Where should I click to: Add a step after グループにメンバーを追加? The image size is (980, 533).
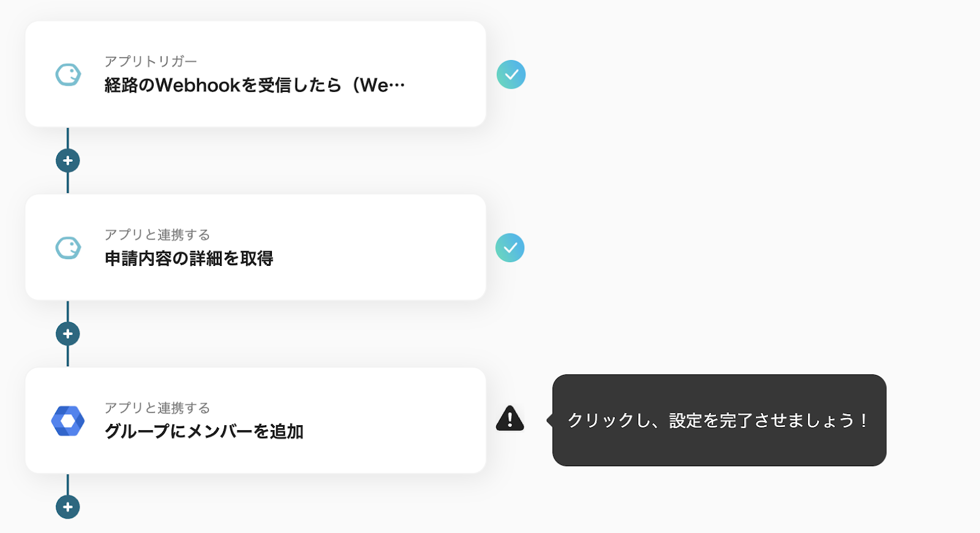coord(68,507)
